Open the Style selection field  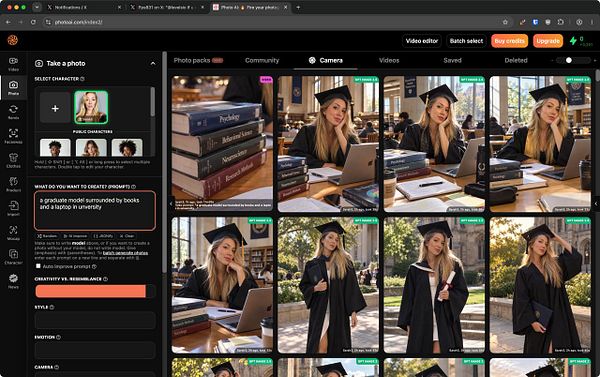(x=95, y=321)
